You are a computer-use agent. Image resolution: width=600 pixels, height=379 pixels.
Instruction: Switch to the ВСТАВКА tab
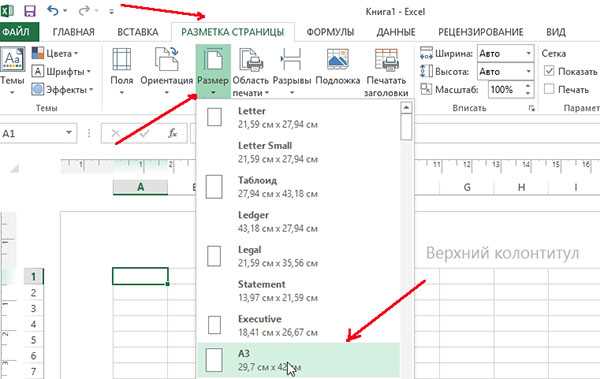138,32
